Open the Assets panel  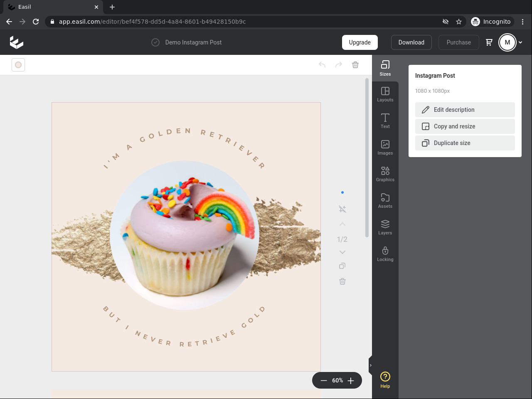pyautogui.click(x=385, y=201)
